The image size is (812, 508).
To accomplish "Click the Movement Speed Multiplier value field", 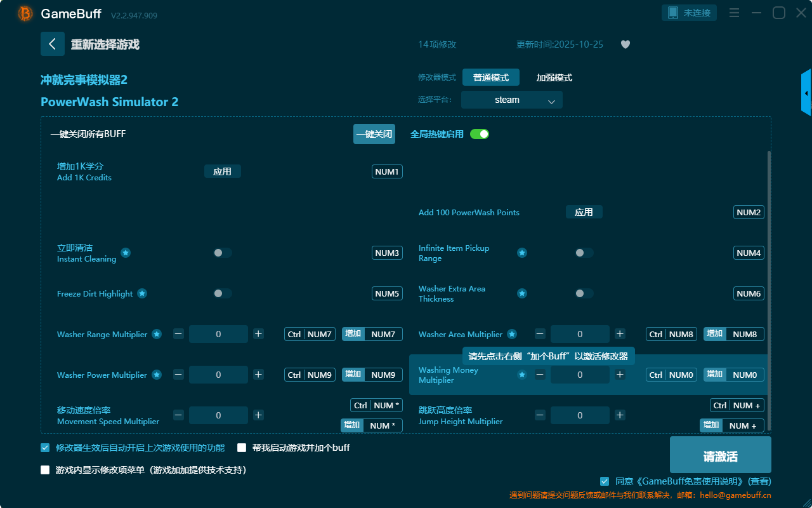I will tap(218, 415).
